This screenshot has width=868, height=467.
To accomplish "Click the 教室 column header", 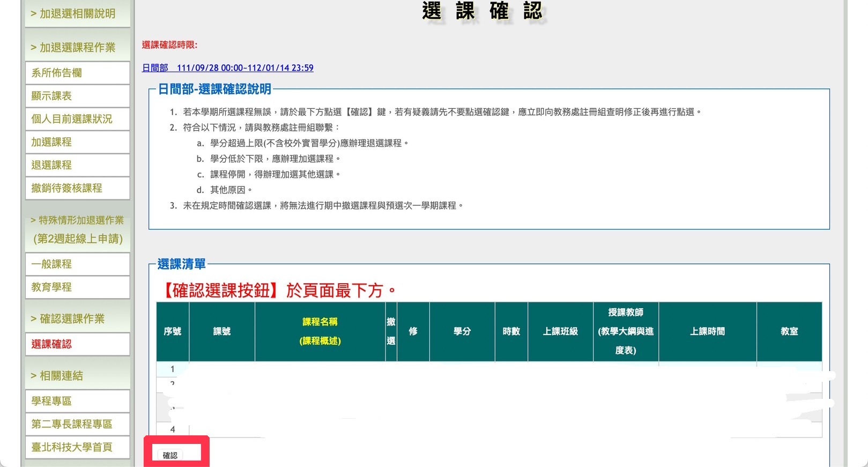I will coord(789,331).
